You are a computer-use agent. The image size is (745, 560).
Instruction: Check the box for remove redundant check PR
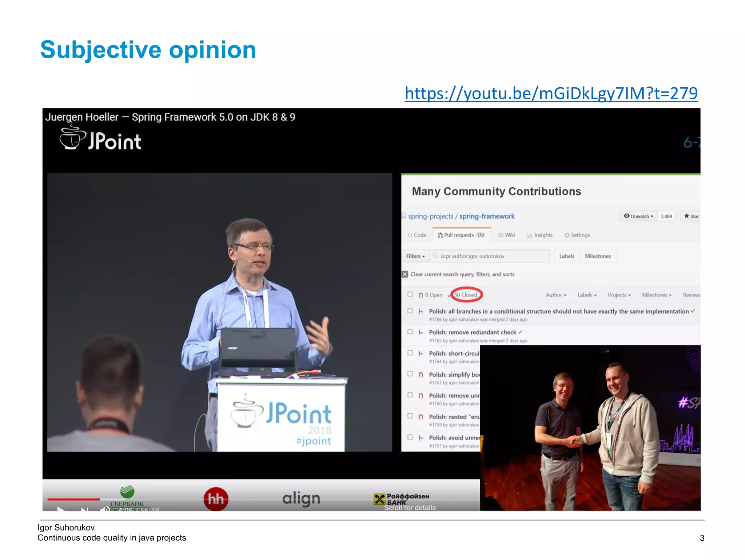(410, 332)
